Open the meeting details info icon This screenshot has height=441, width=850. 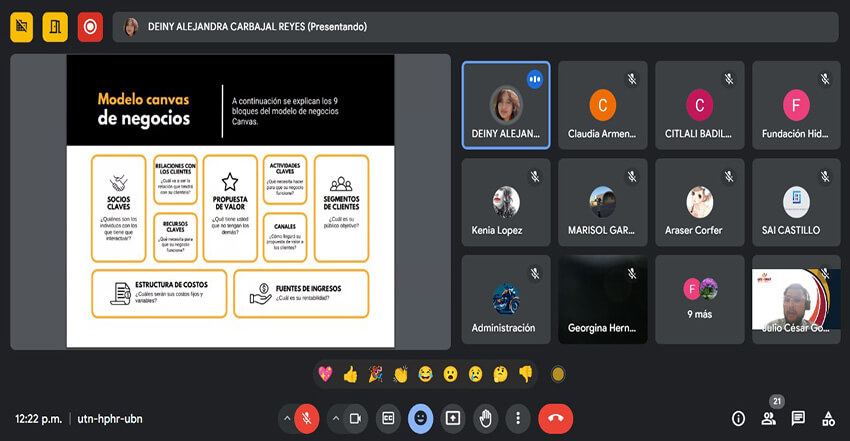[739, 418]
